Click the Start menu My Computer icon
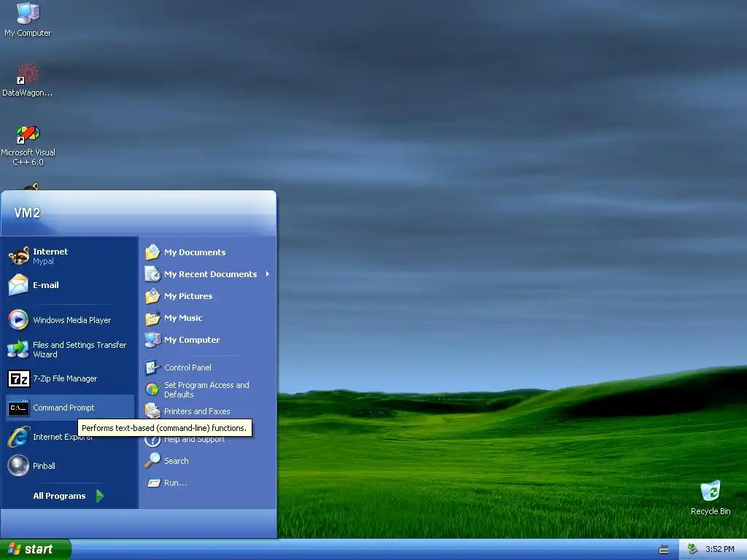The width and height of the screenshot is (747, 560). click(152, 340)
